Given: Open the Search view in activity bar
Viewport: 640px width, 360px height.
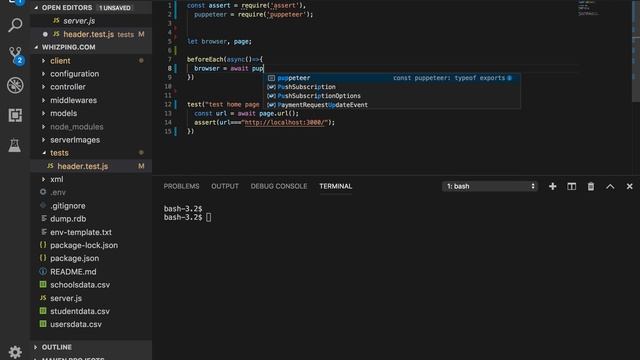Looking at the screenshot, I should (15, 25).
